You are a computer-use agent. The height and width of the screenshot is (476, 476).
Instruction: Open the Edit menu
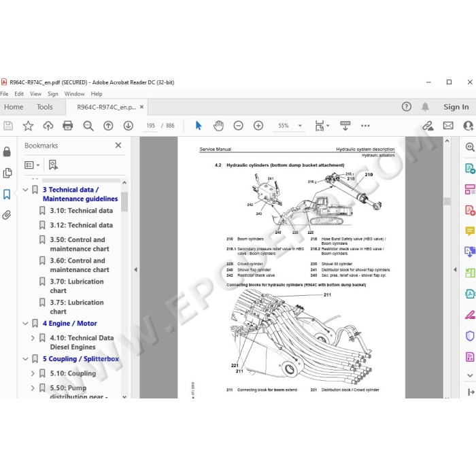click(19, 94)
